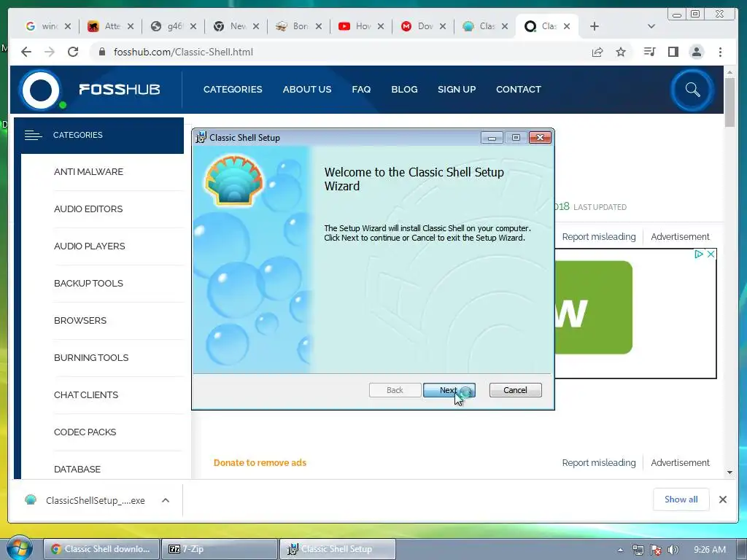The width and height of the screenshot is (747, 560).
Task: Go back in Chrome browser history
Action: [x=26, y=52]
